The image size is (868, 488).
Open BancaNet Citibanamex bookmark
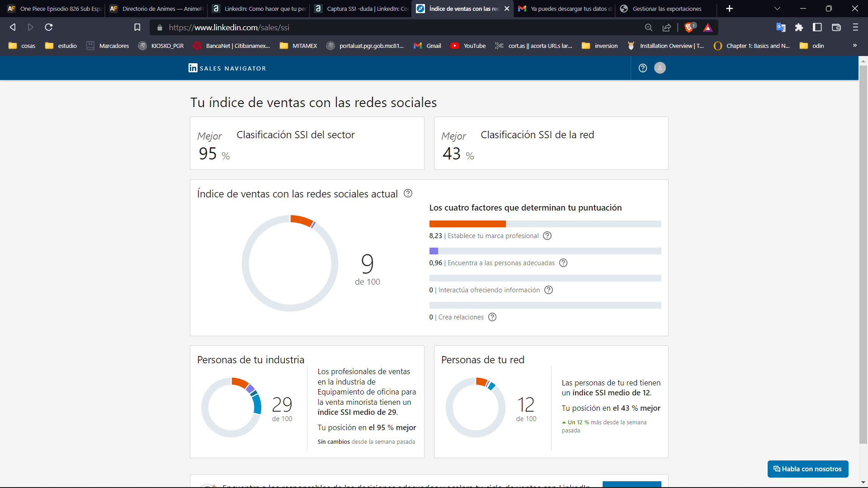(231, 46)
